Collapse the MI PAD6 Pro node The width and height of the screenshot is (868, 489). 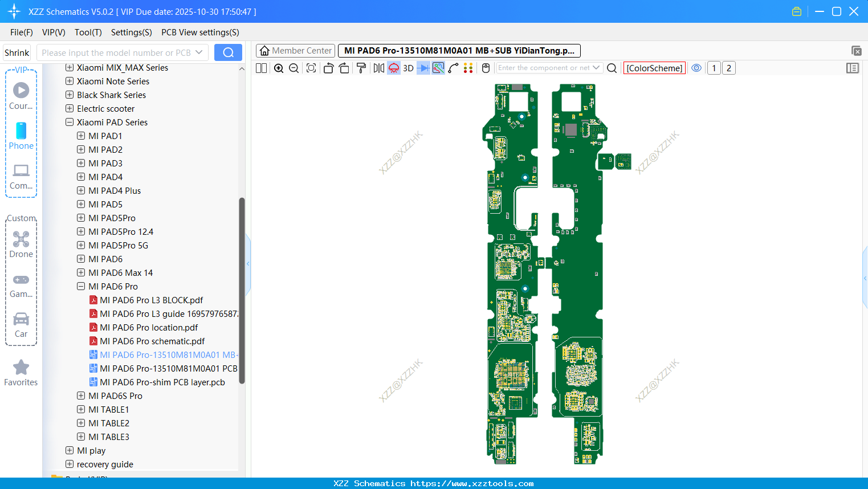(x=81, y=287)
